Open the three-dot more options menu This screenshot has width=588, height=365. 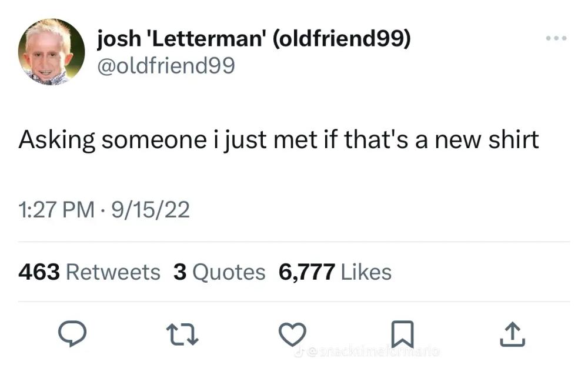pos(556,38)
